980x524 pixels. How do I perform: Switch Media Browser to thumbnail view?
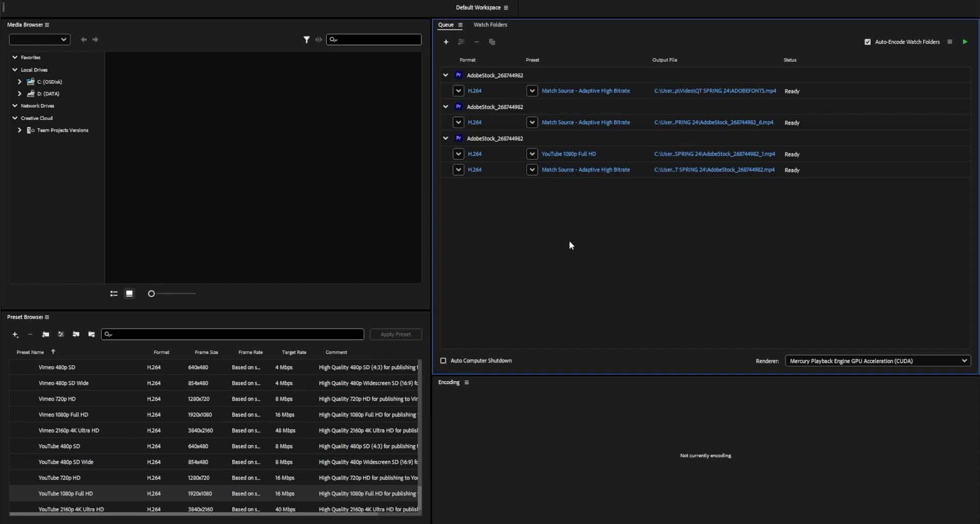(129, 293)
